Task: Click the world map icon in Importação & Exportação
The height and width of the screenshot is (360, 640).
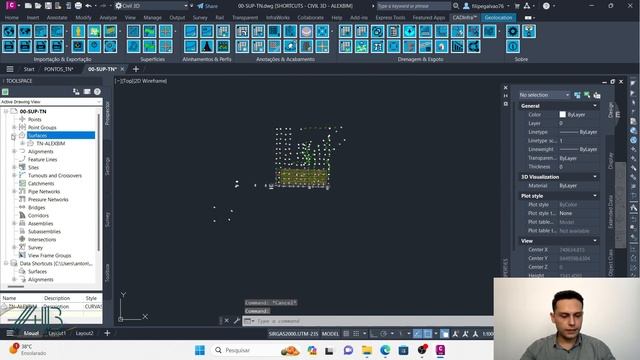Action: click(25, 31)
